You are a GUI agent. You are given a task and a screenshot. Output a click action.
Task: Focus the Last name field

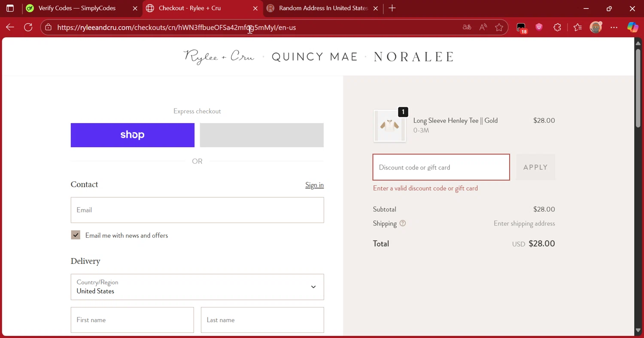262,320
